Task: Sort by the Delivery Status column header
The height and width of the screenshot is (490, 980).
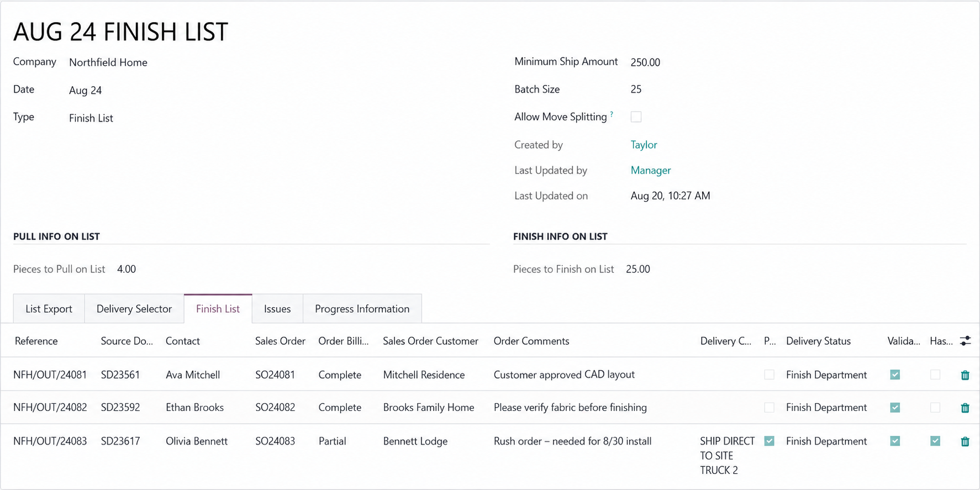Action: (x=818, y=341)
